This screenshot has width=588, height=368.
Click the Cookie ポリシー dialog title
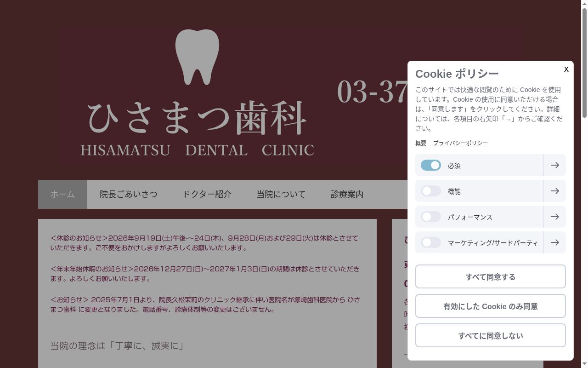457,74
